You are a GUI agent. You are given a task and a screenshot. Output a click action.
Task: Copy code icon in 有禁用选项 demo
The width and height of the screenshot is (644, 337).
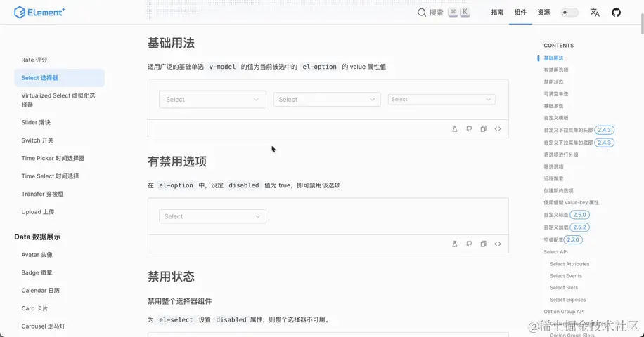484,244
